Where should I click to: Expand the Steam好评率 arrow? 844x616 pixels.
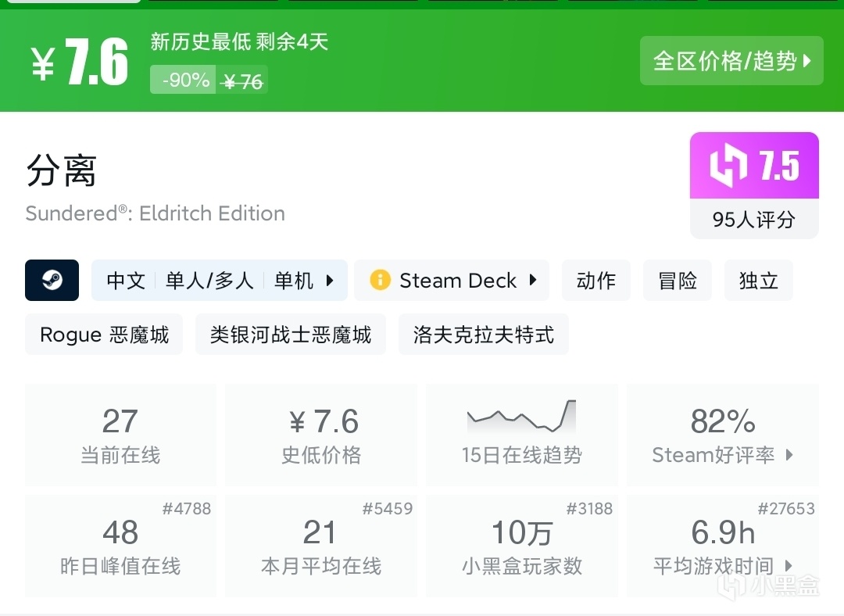coord(789,455)
